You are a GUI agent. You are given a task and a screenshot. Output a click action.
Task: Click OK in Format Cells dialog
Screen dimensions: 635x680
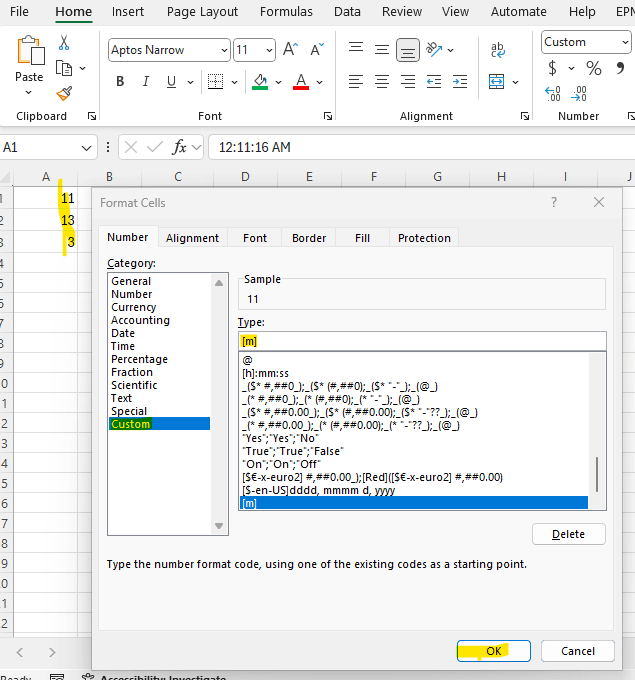point(494,651)
